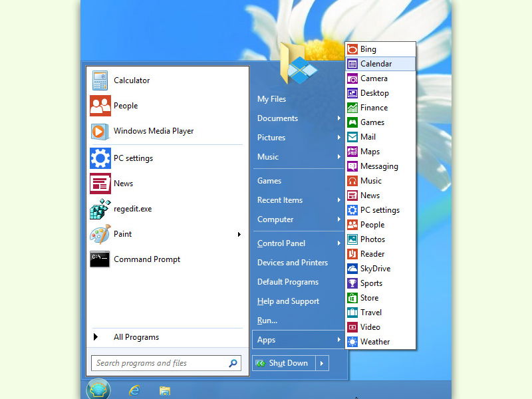Image resolution: width=532 pixels, height=399 pixels.
Task: Click the Travel suitcase icon
Action: click(x=352, y=313)
